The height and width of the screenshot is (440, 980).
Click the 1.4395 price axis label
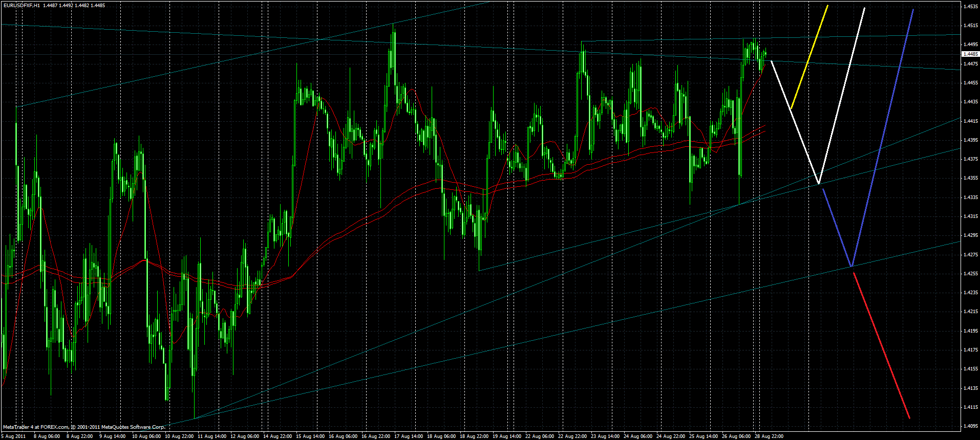pos(970,140)
